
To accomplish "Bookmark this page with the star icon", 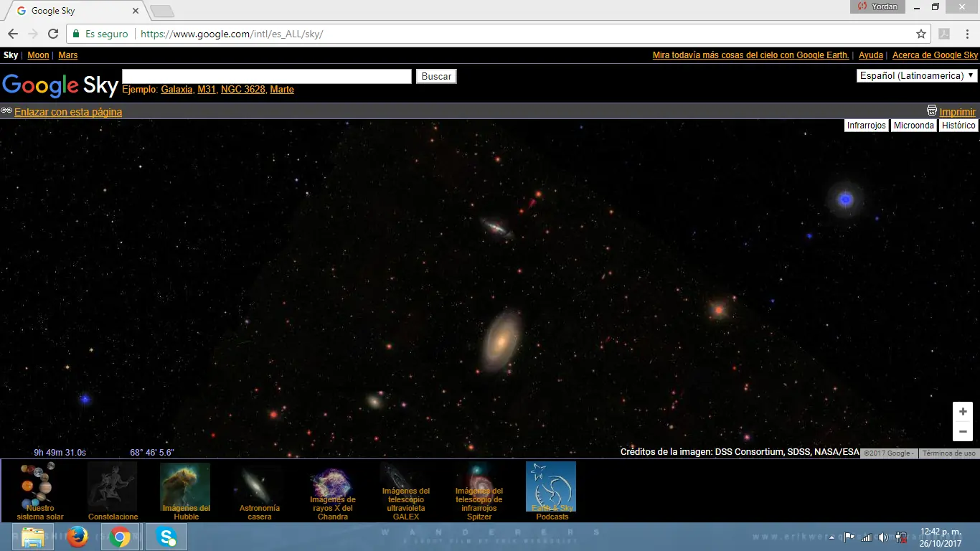I will click(x=921, y=34).
